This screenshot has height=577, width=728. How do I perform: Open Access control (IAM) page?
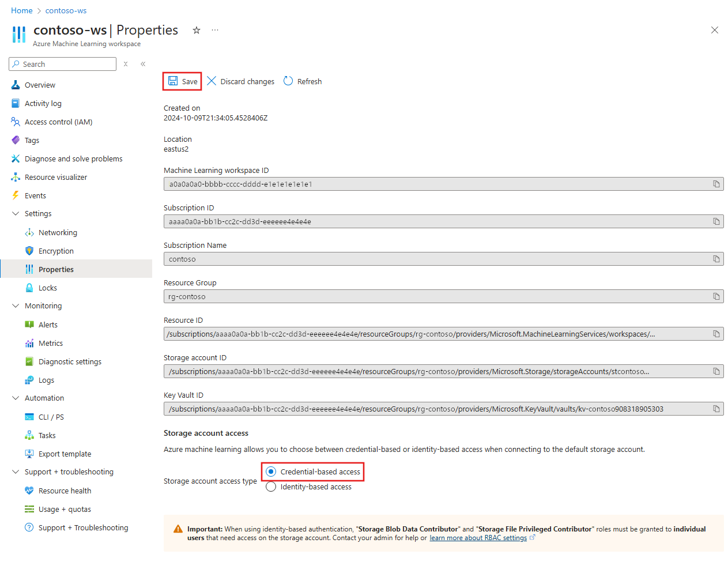pos(58,122)
